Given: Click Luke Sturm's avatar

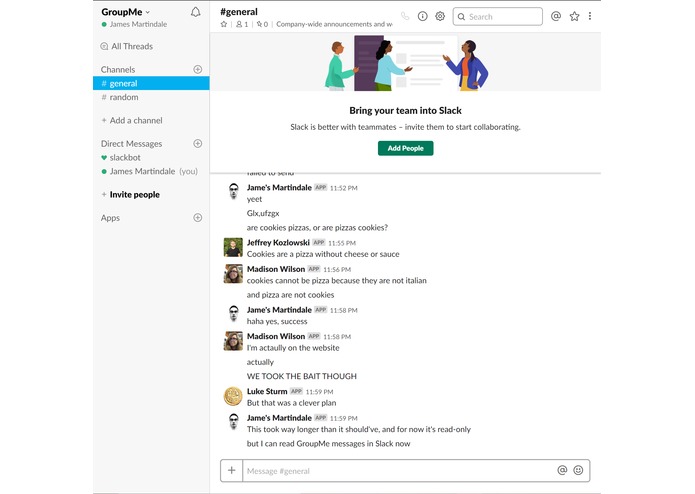Looking at the screenshot, I should [233, 396].
